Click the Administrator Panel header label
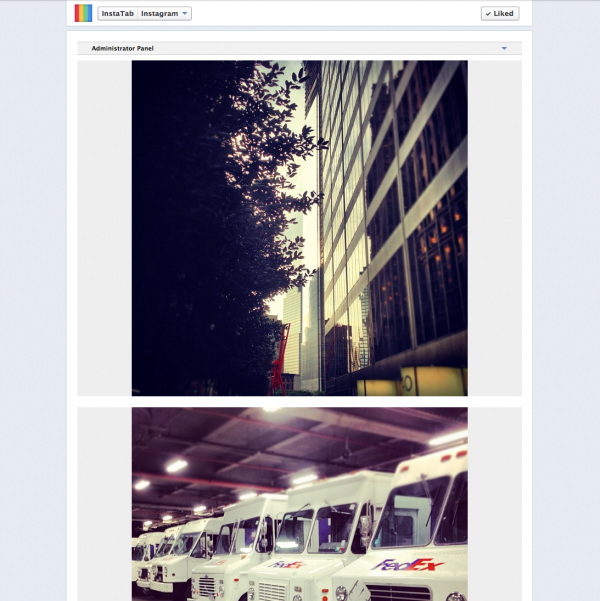Image resolution: width=600 pixels, height=601 pixels. [x=122, y=48]
